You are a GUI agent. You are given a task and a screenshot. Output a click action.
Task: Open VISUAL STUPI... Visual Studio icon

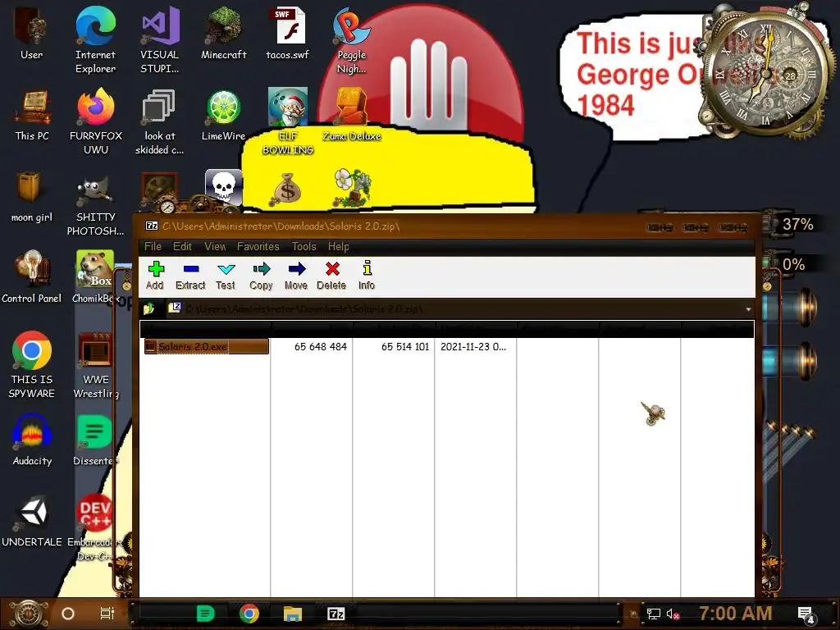coord(160,40)
